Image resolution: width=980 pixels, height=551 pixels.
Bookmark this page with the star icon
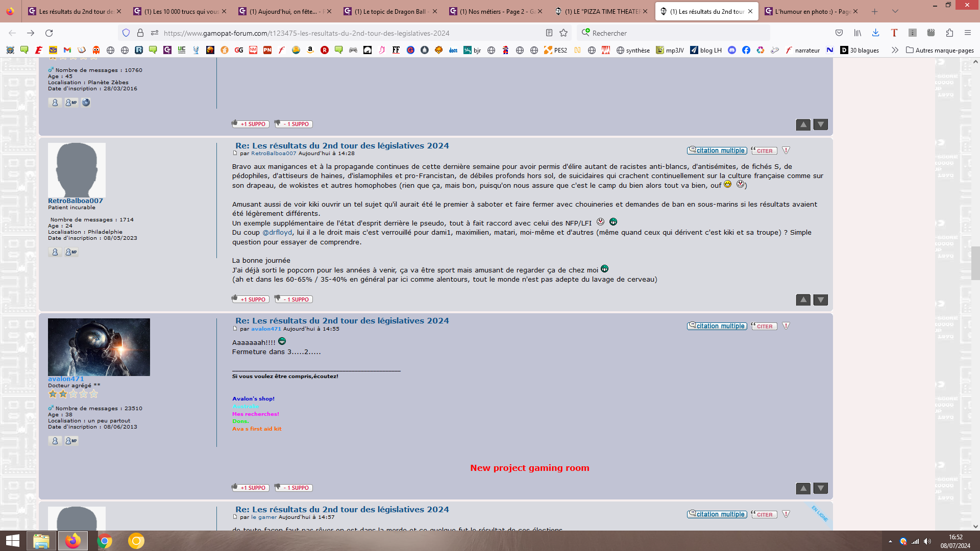[563, 33]
